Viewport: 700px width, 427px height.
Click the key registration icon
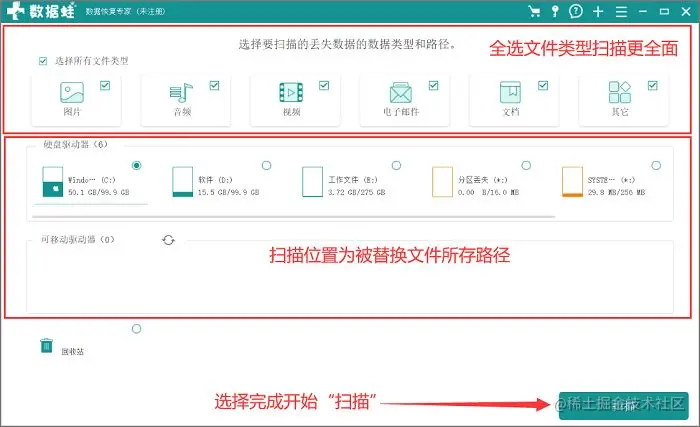click(x=555, y=11)
